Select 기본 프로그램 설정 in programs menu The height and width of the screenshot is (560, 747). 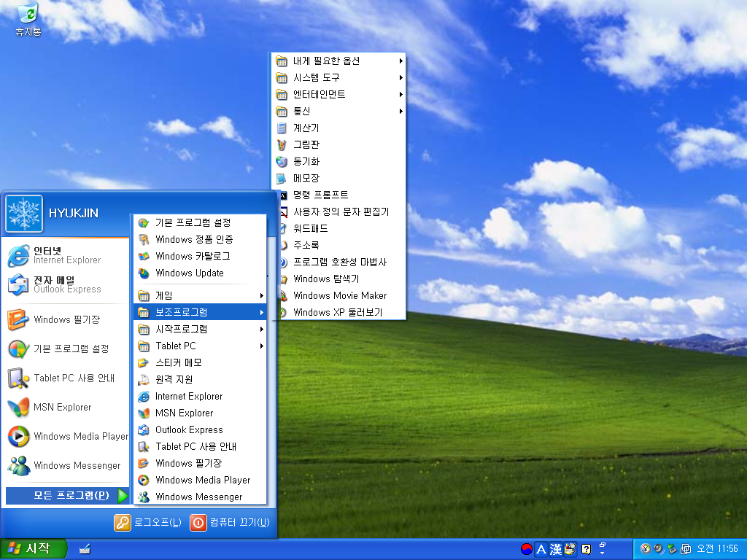pos(200,222)
